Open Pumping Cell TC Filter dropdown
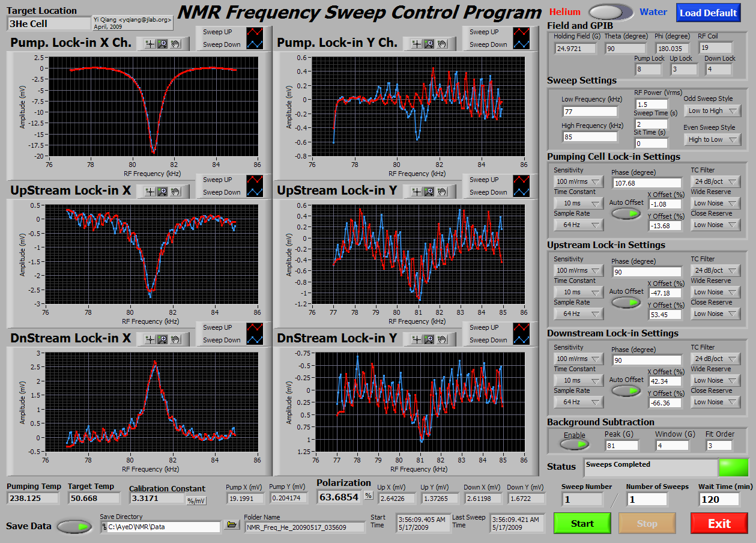 (x=716, y=181)
